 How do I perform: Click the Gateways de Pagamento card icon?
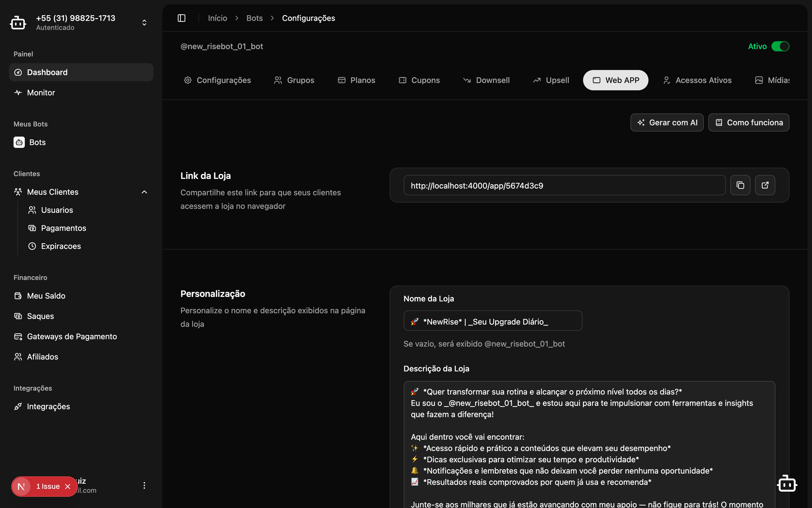tap(18, 336)
